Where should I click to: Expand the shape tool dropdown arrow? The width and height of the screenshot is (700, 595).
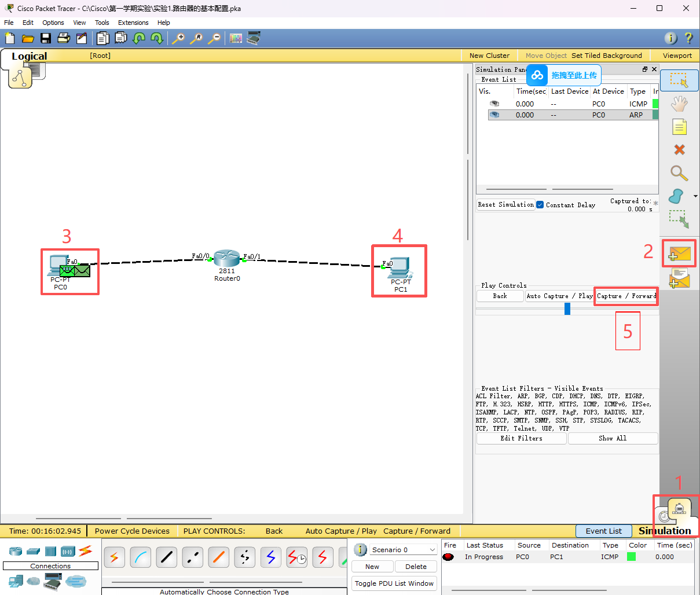click(695, 196)
